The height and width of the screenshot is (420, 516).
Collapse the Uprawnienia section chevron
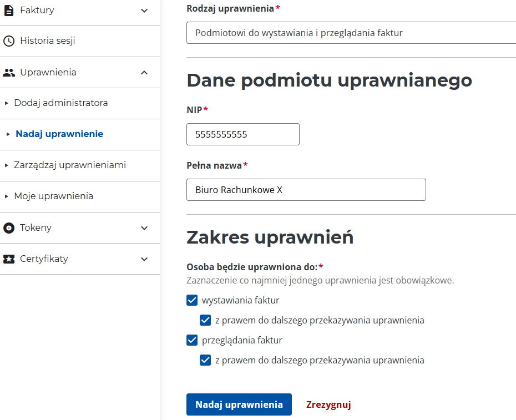144,73
